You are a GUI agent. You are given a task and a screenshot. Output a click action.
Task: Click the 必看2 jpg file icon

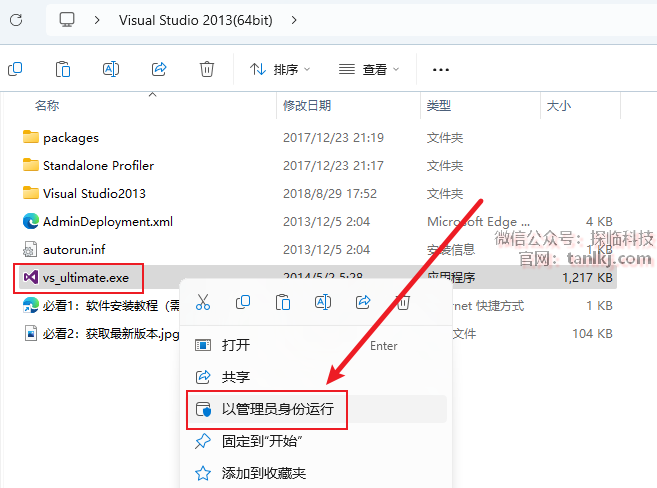(31, 333)
